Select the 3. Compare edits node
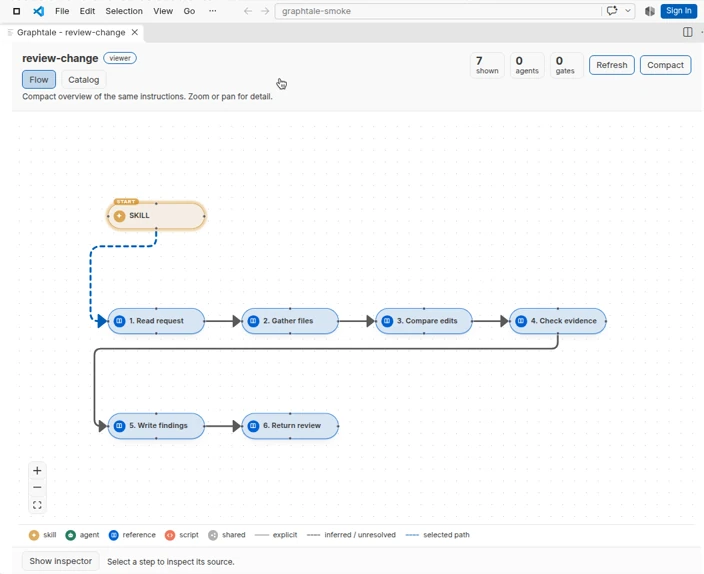Viewport: 704px width, 574px height. 424,321
